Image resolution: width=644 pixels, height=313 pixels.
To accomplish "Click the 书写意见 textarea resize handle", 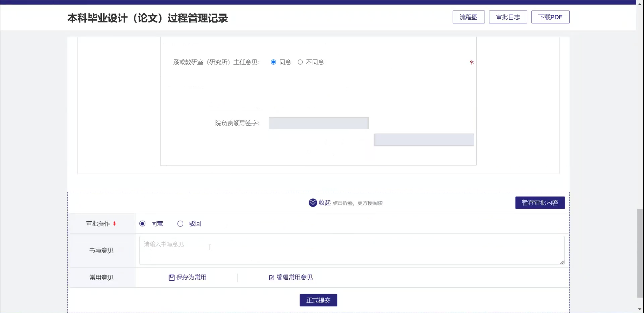I will pyautogui.click(x=562, y=262).
